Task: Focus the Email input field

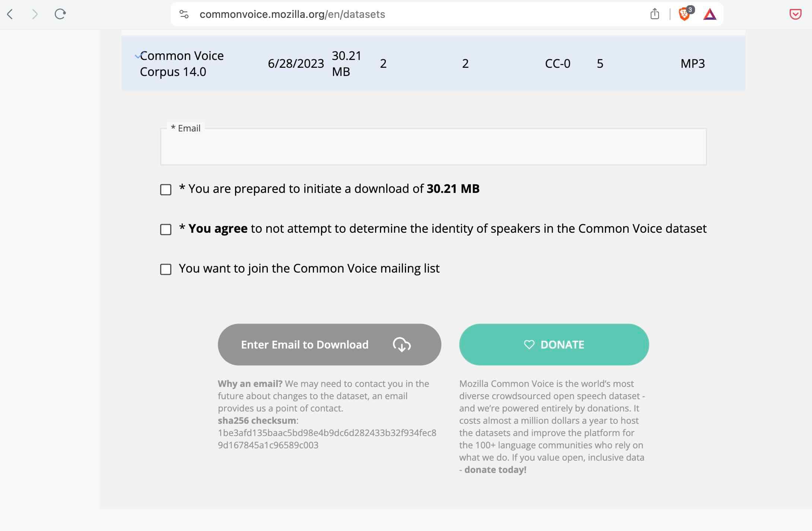Action: click(x=433, y=147)
